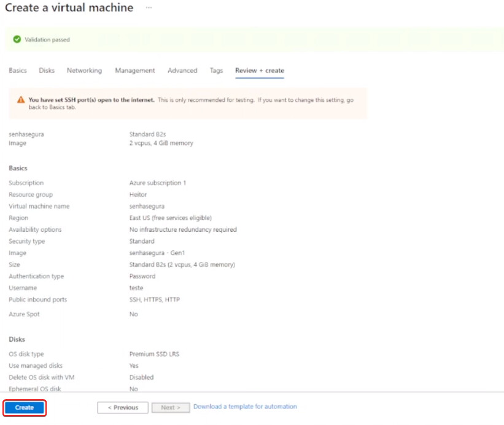Click the 'Availability options' label

tap(35, 229)
